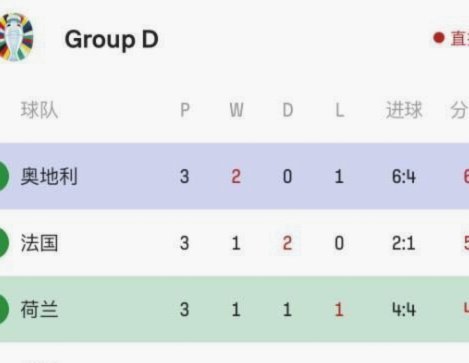
Task: Click the green badge beside 奥地利
Action: coord(4,176)
